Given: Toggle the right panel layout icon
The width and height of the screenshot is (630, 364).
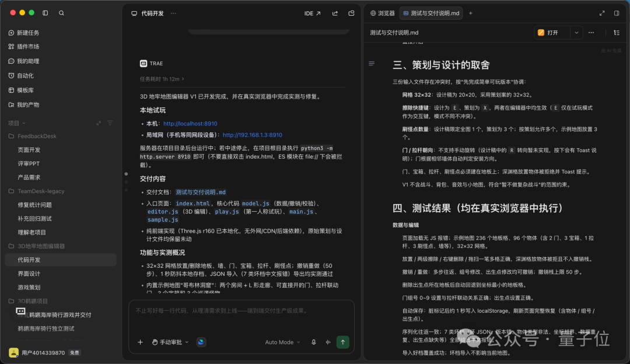Looking at the screenshot, I should point(617,13).
